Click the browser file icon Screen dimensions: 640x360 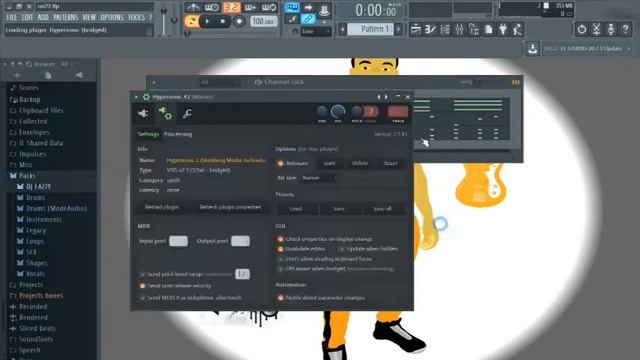(48, 76)
